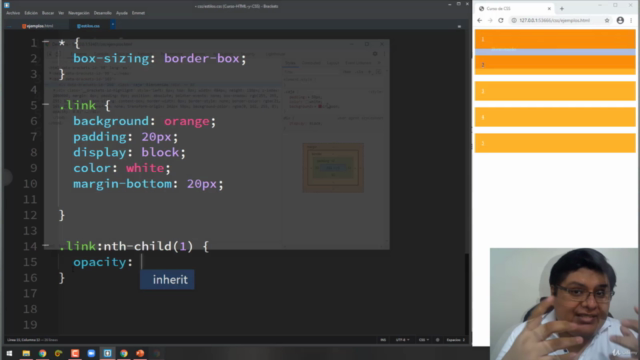Click the first orange link labeled 1
Screen dimensions: 640x360
pyautogui.click(x=555, y=39)
